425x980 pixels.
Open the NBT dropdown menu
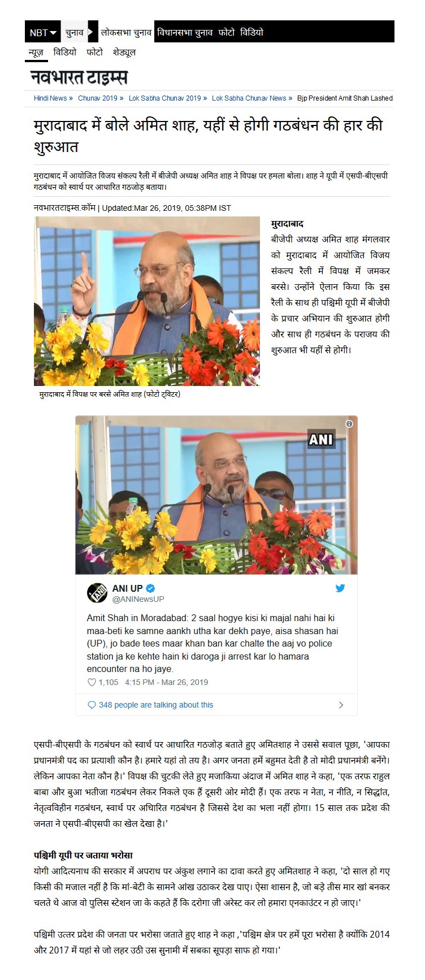pyautogui.click(x=43, y=33)
